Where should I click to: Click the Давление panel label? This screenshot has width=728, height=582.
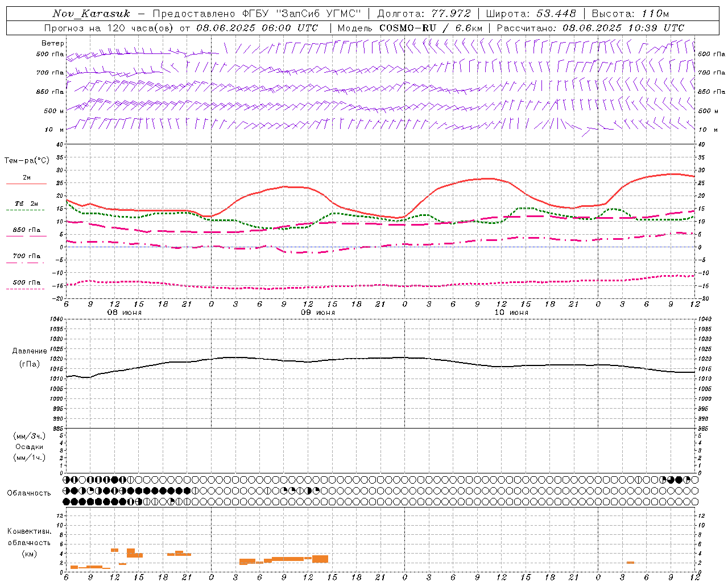[x=30, y=351]
